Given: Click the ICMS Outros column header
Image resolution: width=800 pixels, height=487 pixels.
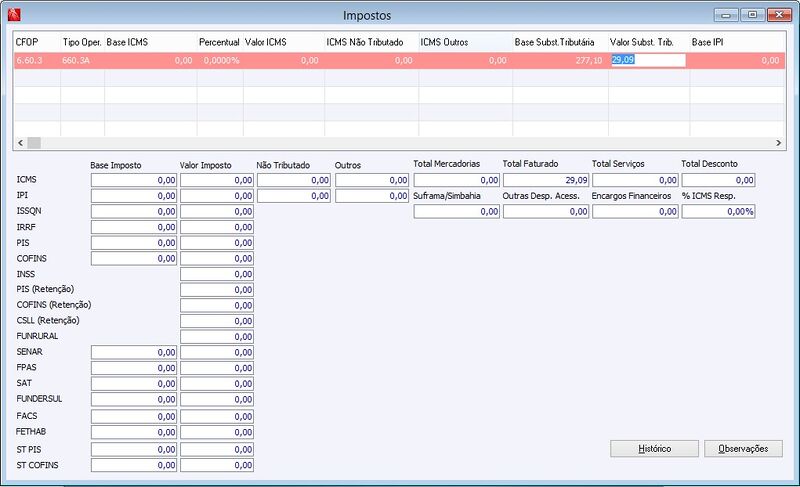Looking at the screenshot, I should tap(465, 42).
